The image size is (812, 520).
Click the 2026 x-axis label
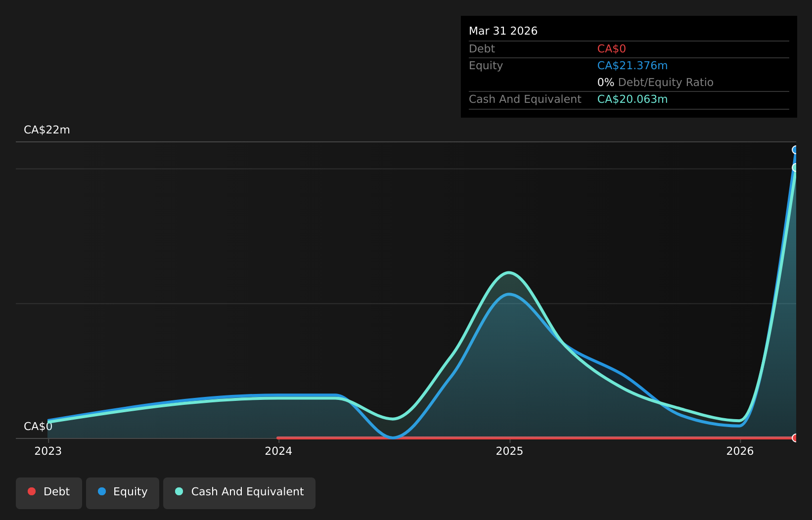[740, 451]
